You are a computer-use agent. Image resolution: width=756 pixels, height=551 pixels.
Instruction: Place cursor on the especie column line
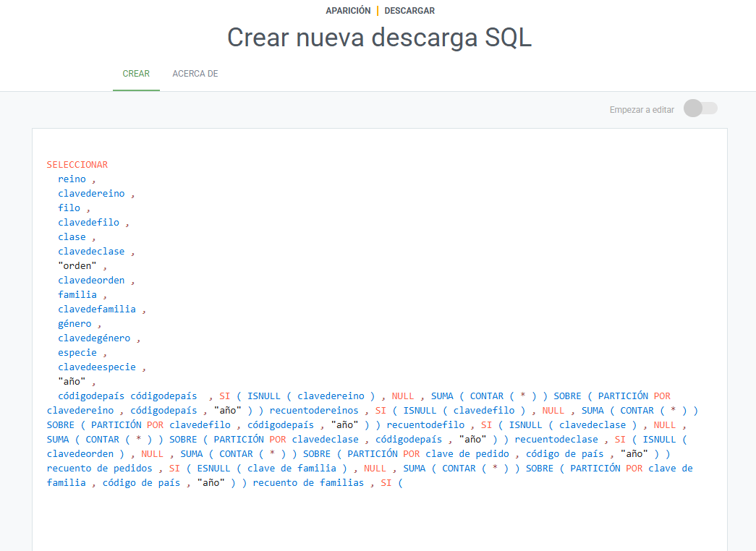(x=77, y=353)
